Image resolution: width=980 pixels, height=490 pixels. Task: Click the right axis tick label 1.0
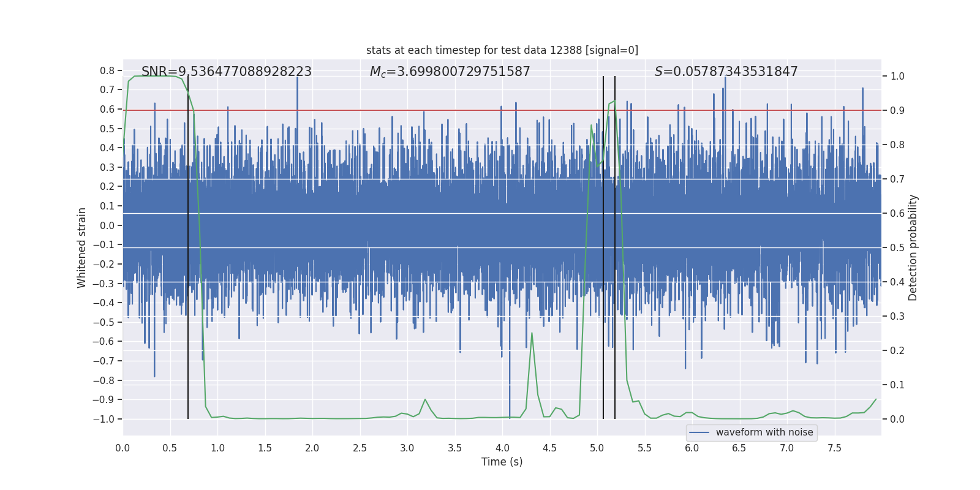click(x=897, y=76)
